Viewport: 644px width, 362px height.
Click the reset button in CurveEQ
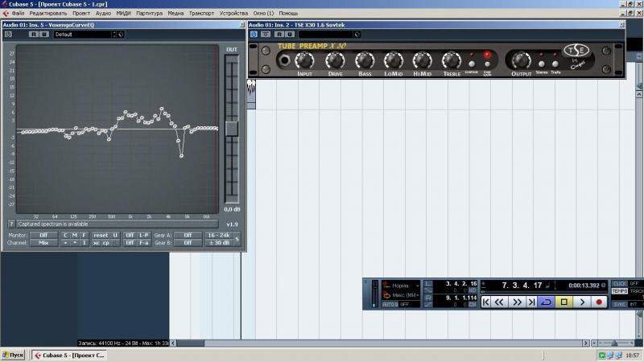click(101, 235)
